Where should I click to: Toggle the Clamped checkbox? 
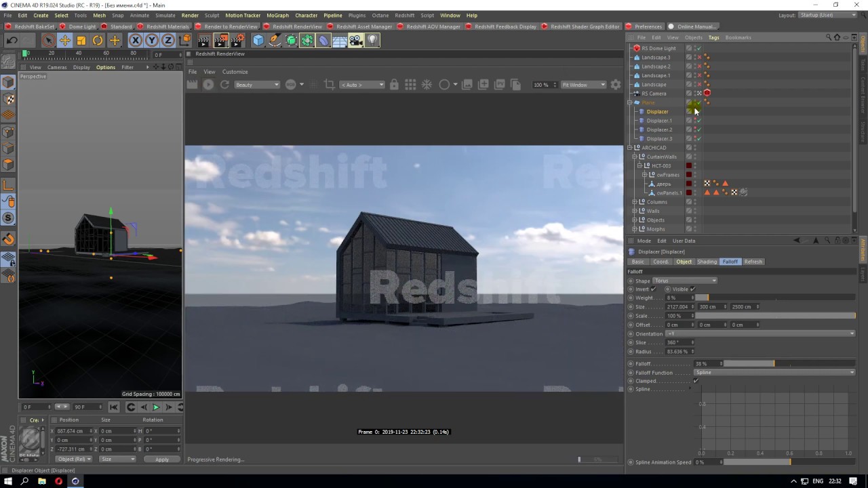click(x=696, y=381)
